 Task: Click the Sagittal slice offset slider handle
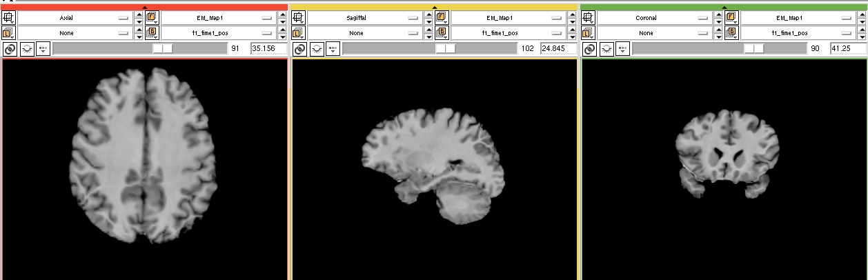point(446,49)
